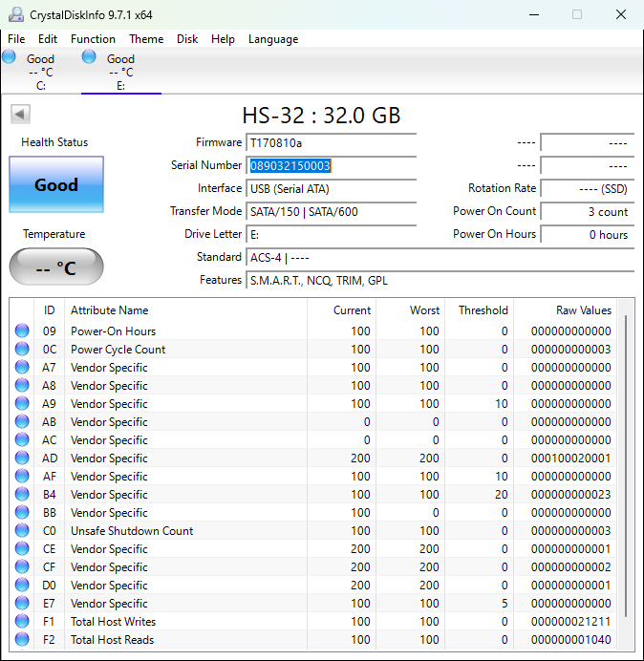Click the Good health status button
Screen dimensions: 644x661
click(56, 184)
